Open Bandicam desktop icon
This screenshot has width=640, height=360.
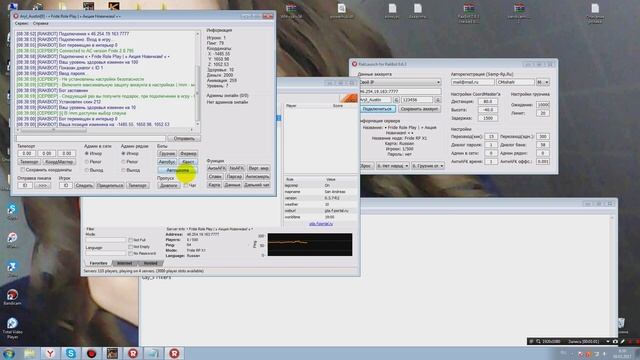[x=12, y=297]
